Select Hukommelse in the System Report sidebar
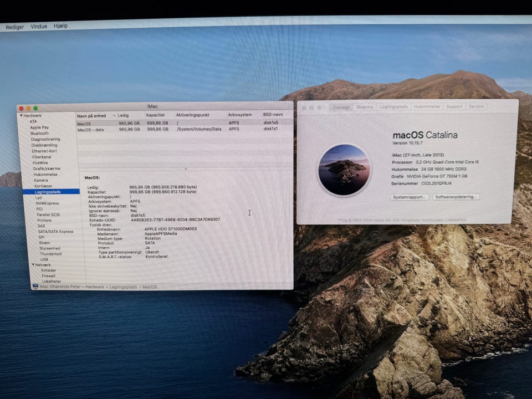This screenshot has height=399, width=532. click(45, 175)
